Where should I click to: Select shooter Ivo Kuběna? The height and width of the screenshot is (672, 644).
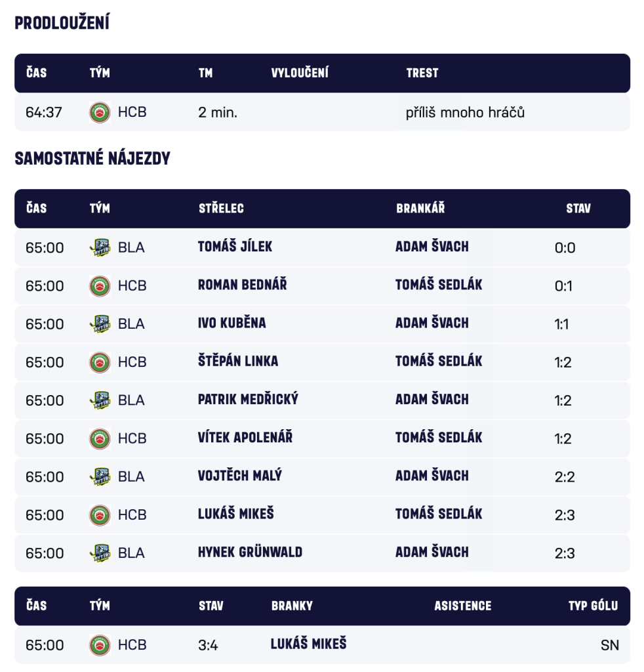click(231, 323)
